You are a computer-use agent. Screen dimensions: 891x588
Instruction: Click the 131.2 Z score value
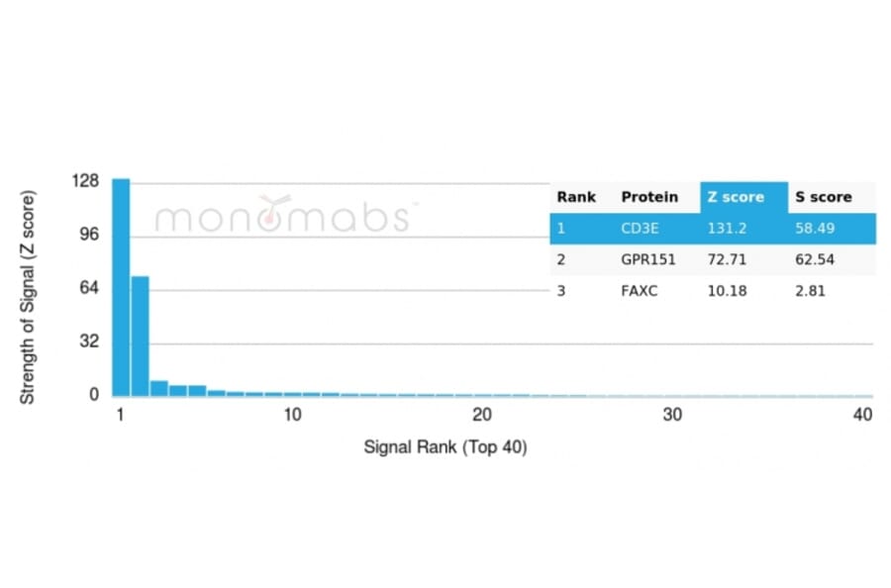726,228
